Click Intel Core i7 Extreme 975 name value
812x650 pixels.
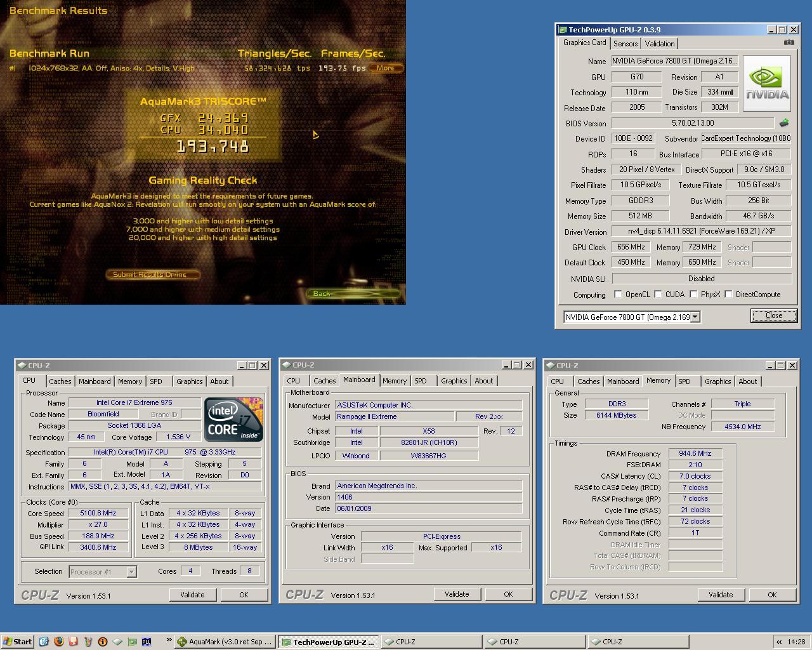(x=134, y=402)
